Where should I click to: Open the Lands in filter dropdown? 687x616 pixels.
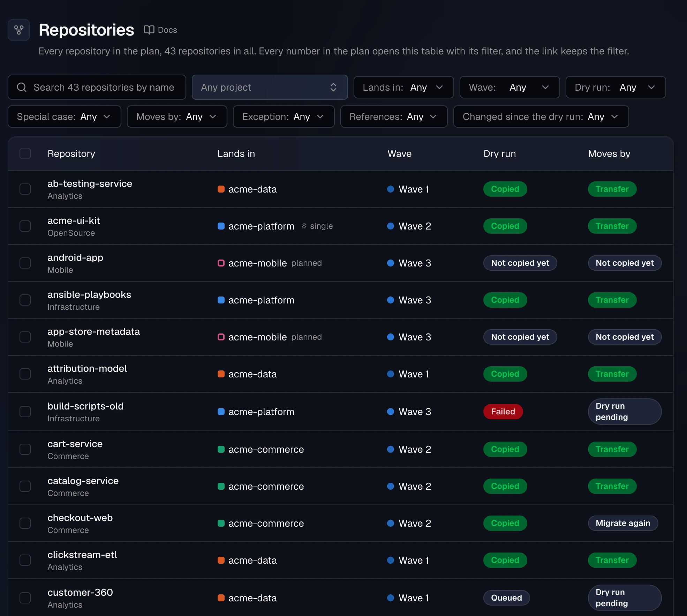[x=403, y=87]
